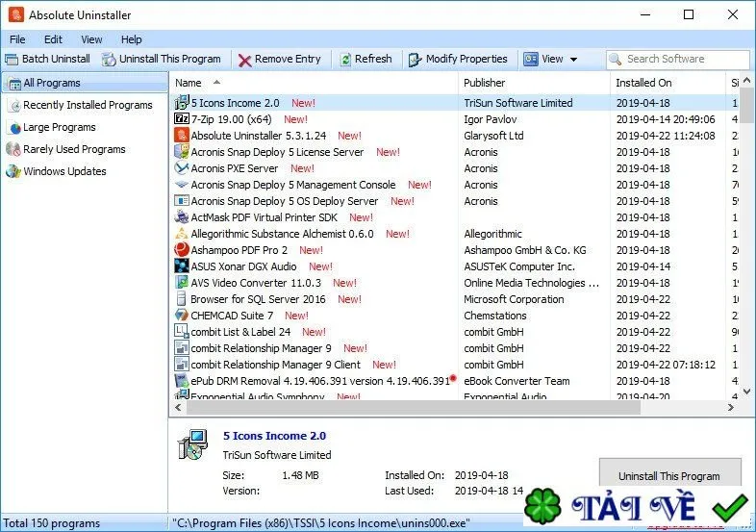Click the Modify Properties toolbar icon

415,60
